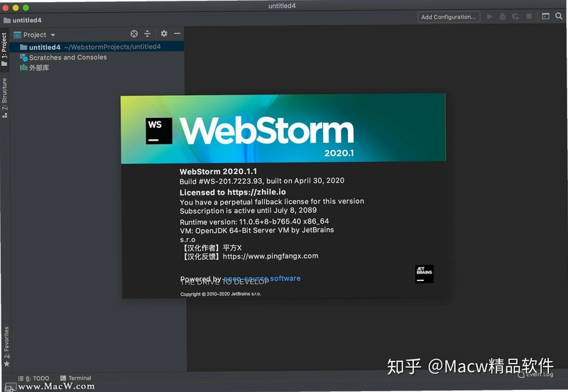Open the Terminal tool window tab
Viewport: 568px width, 392px height.
pyautogui.click(x=76, y=378)
